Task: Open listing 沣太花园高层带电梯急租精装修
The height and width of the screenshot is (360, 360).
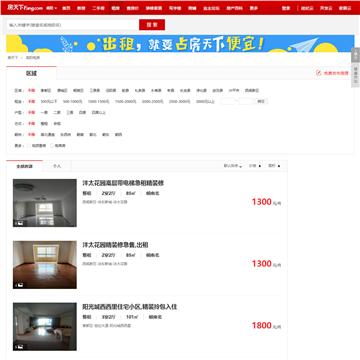Action: pyautogui.click(x=123, y=183)
